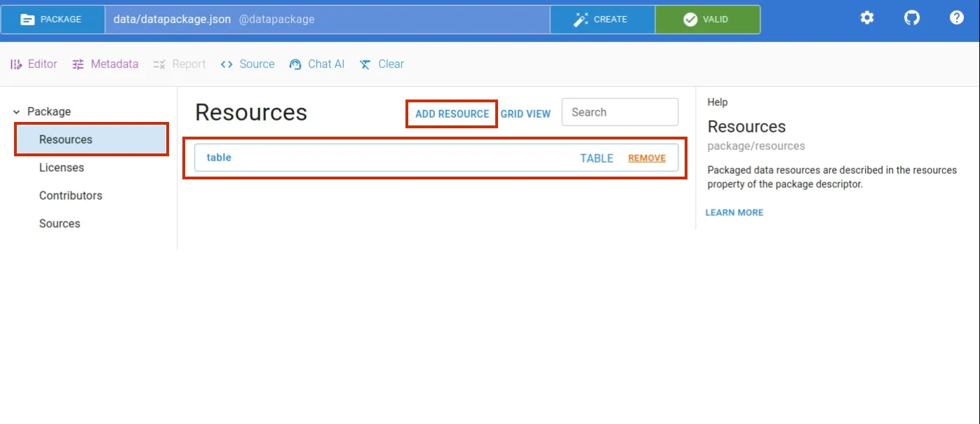Open the GitHub repository icon
Image resolution: width=980 pixels, height=424 pixels.
(911, 18)
